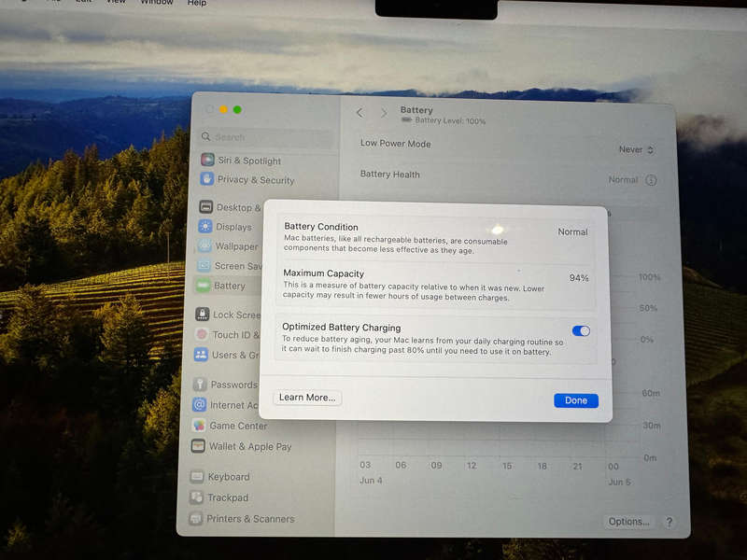The height and width of the screenshot is (560, 747).
Task: Click Printers & Scanners label text
Action: pos(250,519)
